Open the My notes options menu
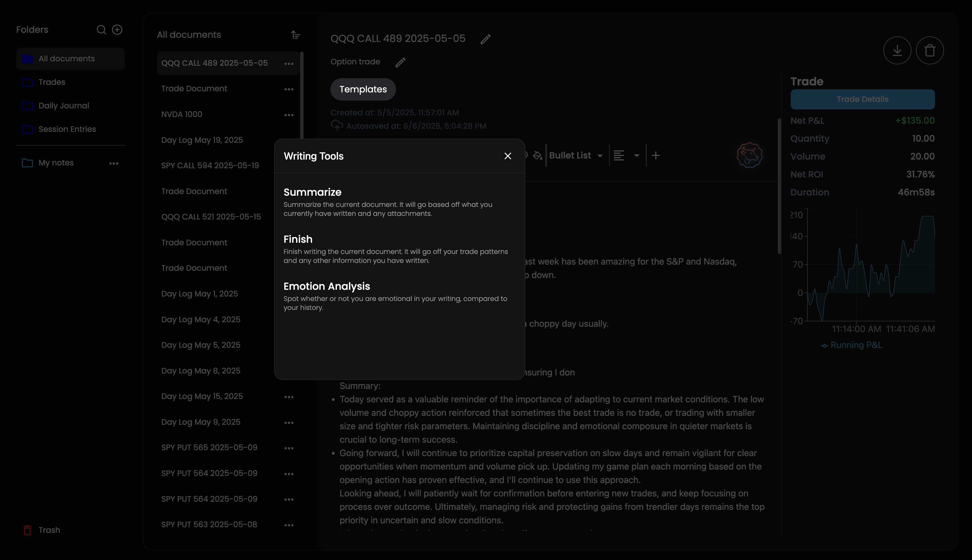This screenshot has width=972, height=560. (x=114, y=163)
